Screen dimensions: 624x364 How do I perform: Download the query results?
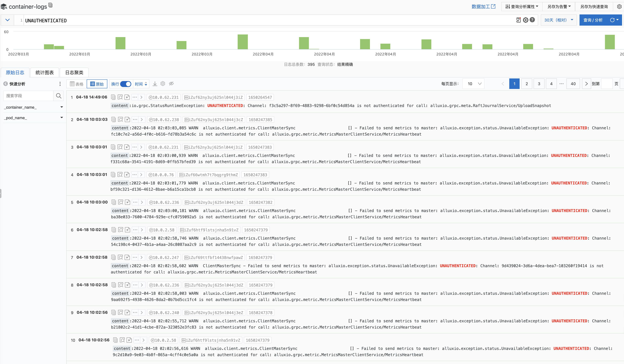(155, 83)
